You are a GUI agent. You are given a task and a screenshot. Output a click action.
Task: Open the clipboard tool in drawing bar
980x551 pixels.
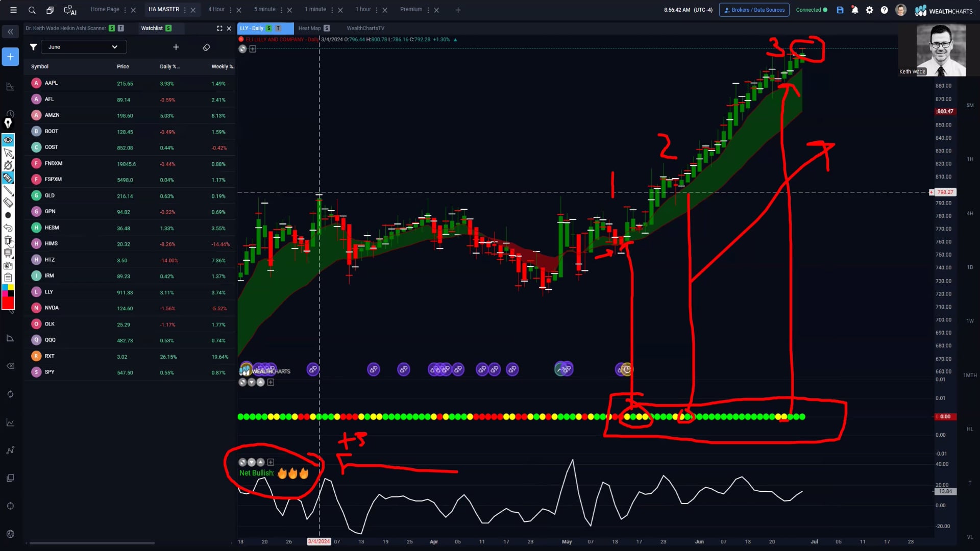[x=8, y=278]
